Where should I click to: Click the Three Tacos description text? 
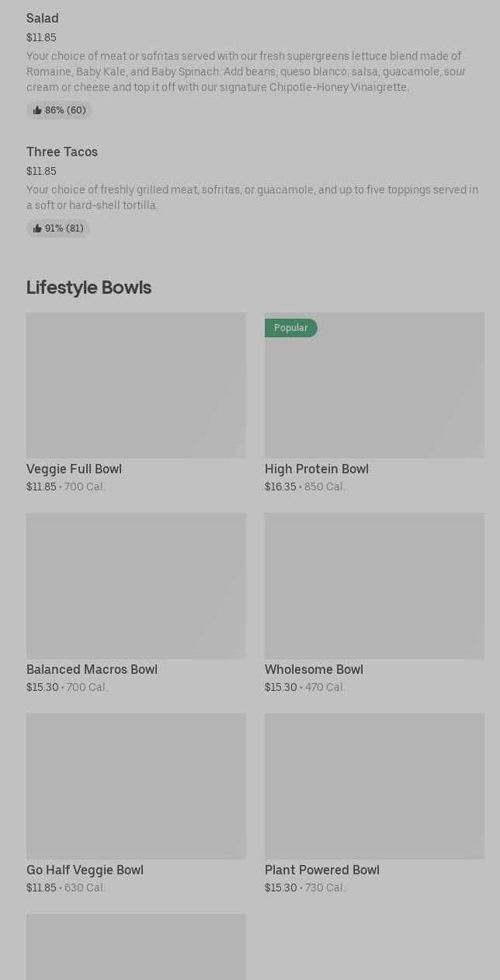coord(252,197)
